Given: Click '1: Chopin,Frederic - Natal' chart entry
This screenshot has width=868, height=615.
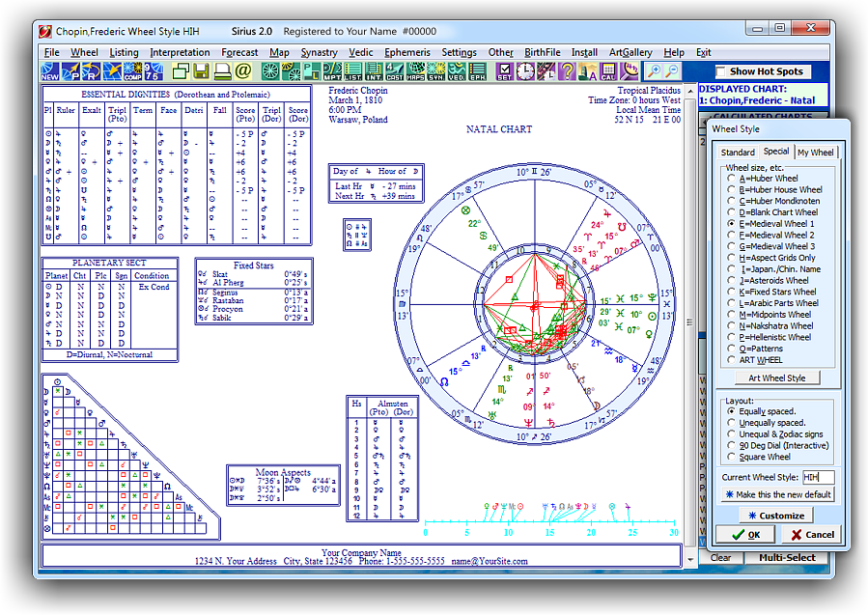Looking at the screenshot, I should click(x=756, y=100).
